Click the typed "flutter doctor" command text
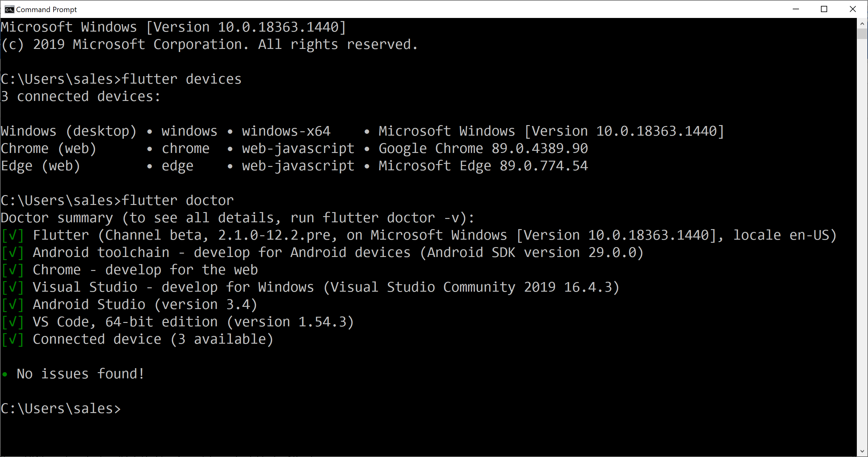This screenshot has width=868, height=457. pos(177,201)
